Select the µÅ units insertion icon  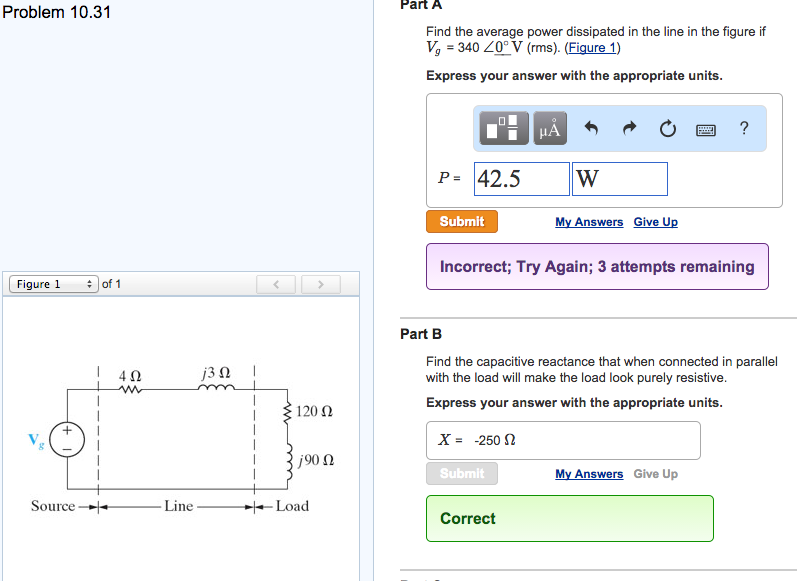point(549,128)
